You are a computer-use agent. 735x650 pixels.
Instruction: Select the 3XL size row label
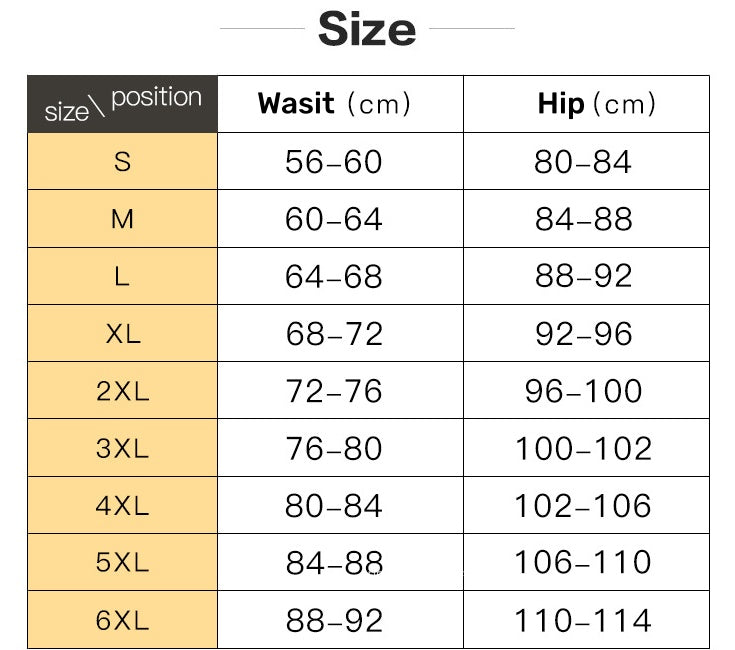122,448
